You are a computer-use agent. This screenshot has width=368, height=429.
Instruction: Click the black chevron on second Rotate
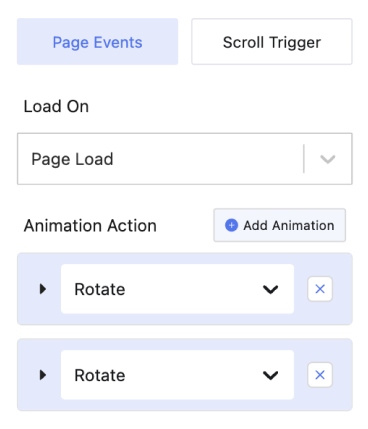[x=270, y=376]
